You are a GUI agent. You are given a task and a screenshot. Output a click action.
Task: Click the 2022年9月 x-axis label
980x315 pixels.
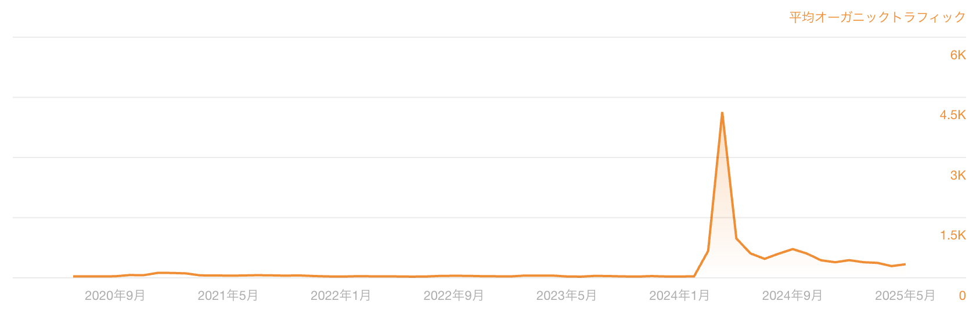[x=453, y=296]
